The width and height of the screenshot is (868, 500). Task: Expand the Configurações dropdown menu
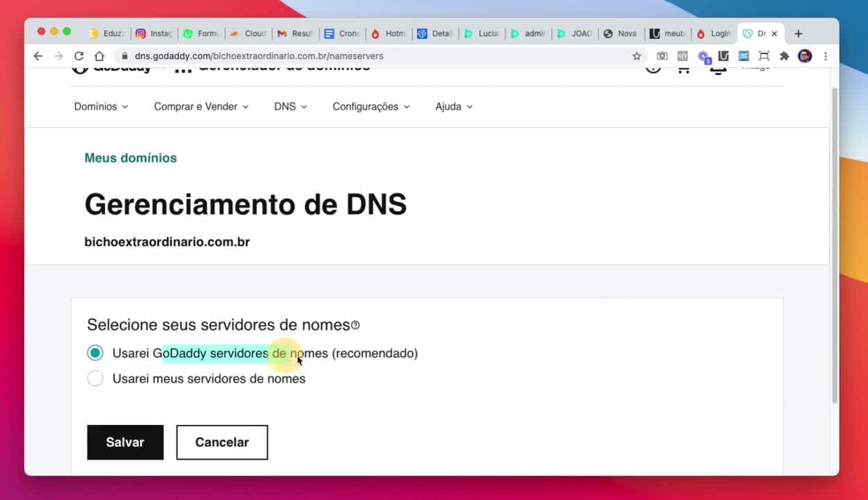click(371, 106)
